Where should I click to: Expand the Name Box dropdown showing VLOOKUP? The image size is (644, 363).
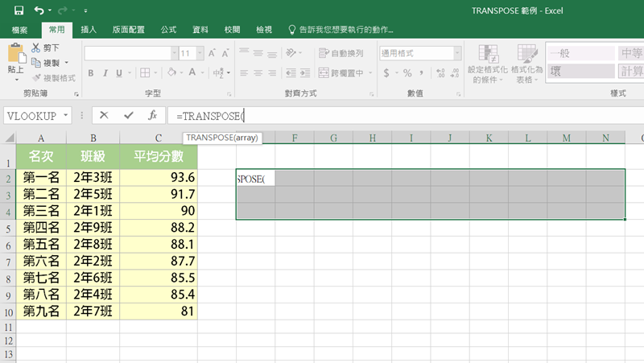66,116
